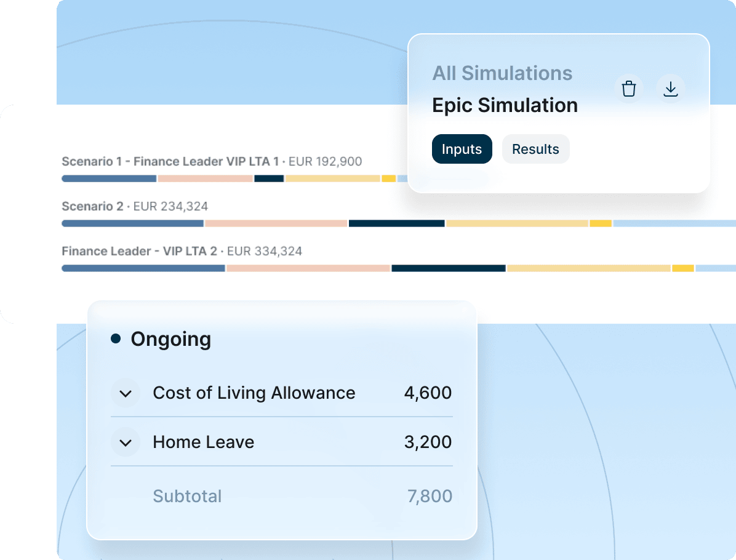The height and width of the screenshot is (560, 736).
Task: Click the Ongoing section heading
Action: [170, 339]
